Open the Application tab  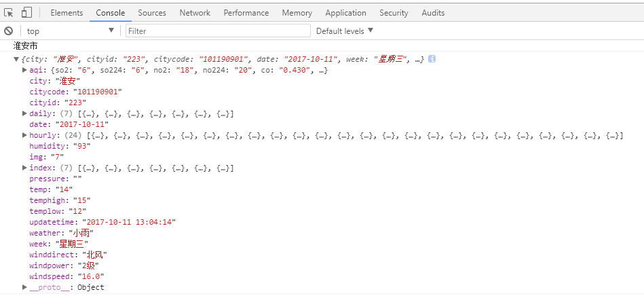coord(346,13)
